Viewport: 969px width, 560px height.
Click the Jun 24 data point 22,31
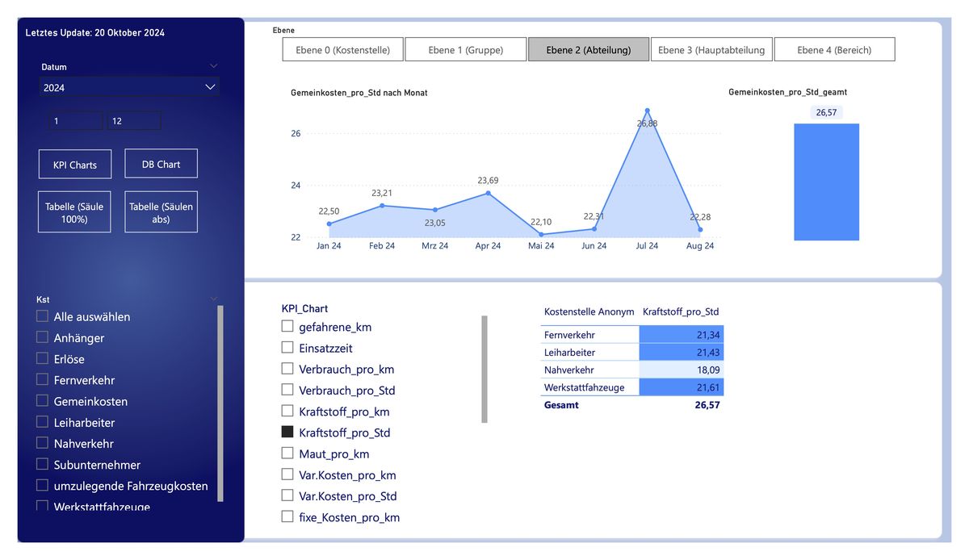(594, 228)
